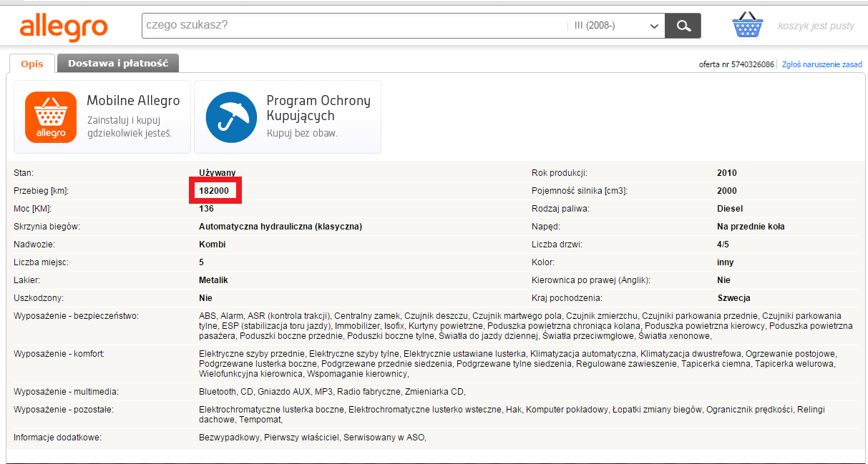868x464 pixels.
Task: Click the country of origin value 'Szwecja'
Action: coord(733,298)
